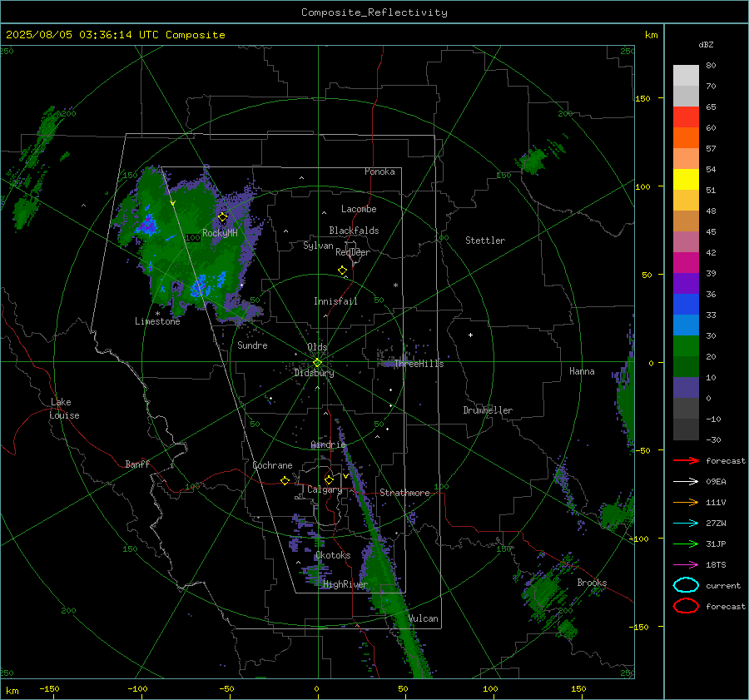
Task: Click the yellow diamond marker above Calgary
Action: coord(329,479)
